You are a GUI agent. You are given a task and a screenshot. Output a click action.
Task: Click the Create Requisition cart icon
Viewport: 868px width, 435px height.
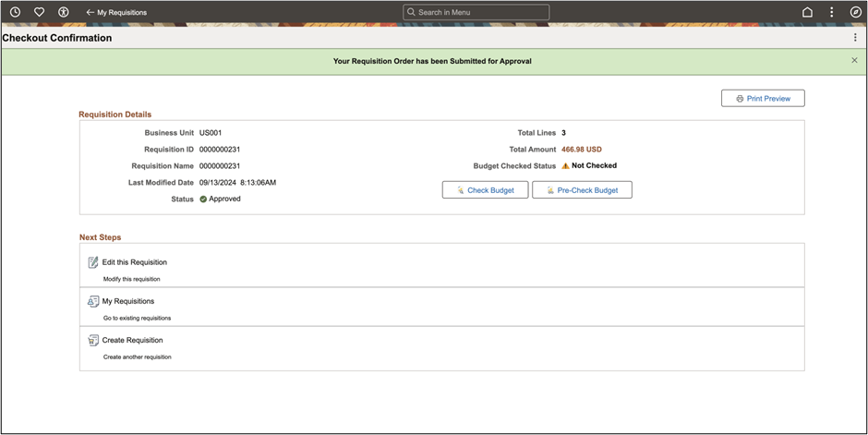(x=92, y=340)
